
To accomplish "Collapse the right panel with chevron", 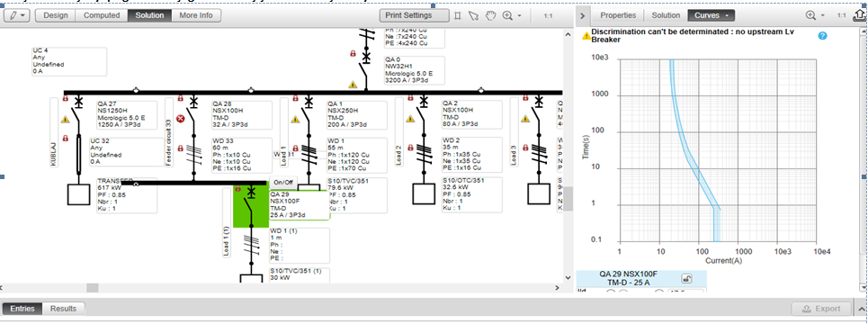I will (x=583, y=15).
